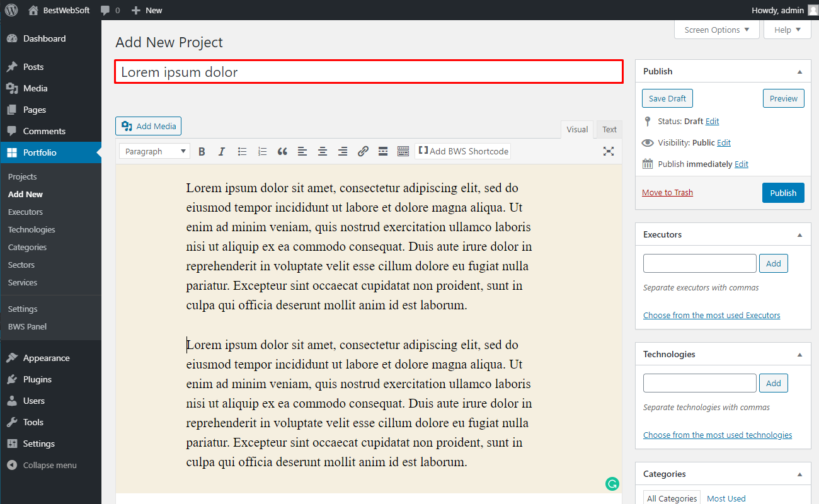Toggle the toolbar kitchen sink icon
This screenshot has width=819, height=504.
tap(403, 151)
